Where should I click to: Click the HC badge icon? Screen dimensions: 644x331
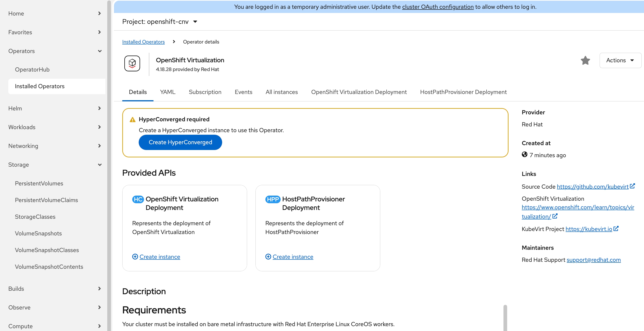138,199
